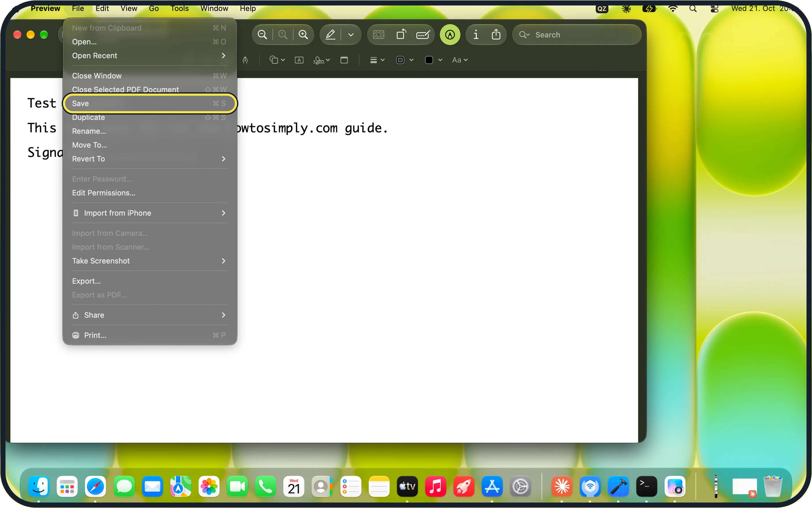The image size is (812, 508).
Task: Open the Help menu in menu bar
Action: (248, 8)
